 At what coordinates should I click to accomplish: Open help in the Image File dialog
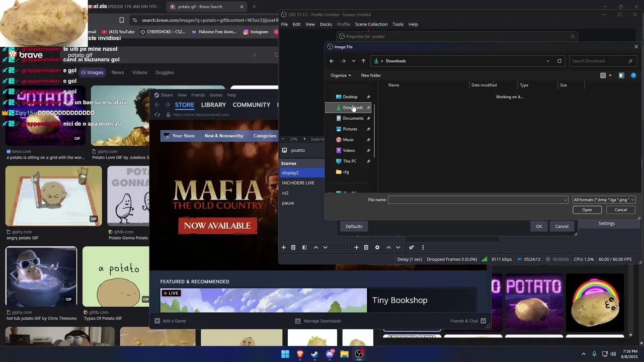(633, 75)
